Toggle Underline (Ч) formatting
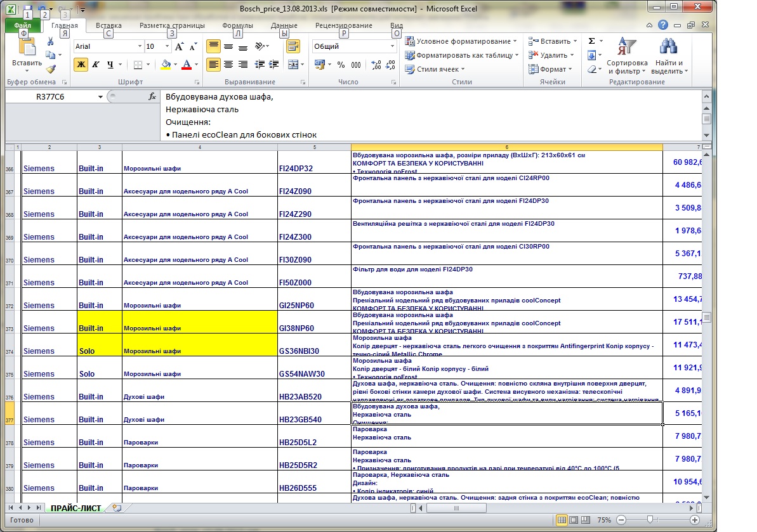Screen dimensions: 757x532 pyautogui.click(x=110, y=64)
